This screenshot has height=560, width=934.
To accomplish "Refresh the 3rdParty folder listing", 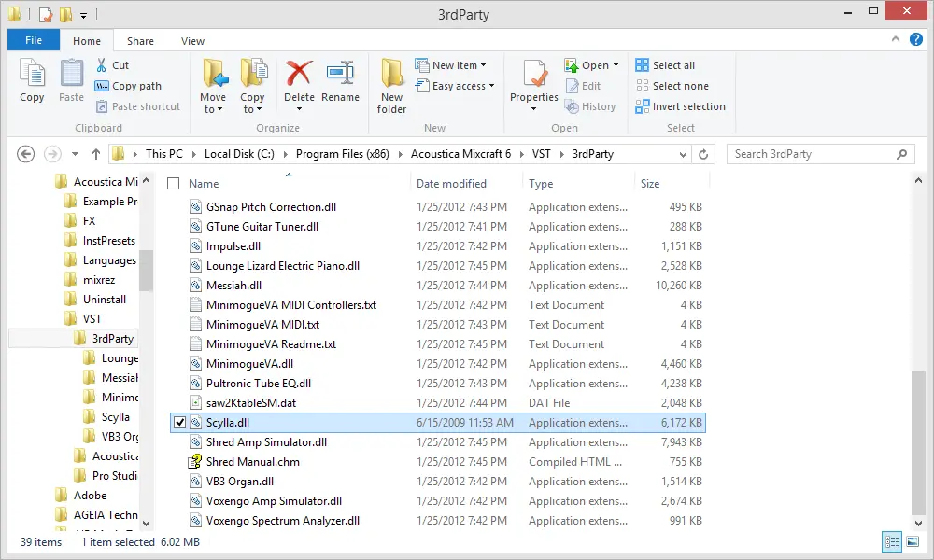I will coord(703,154).
